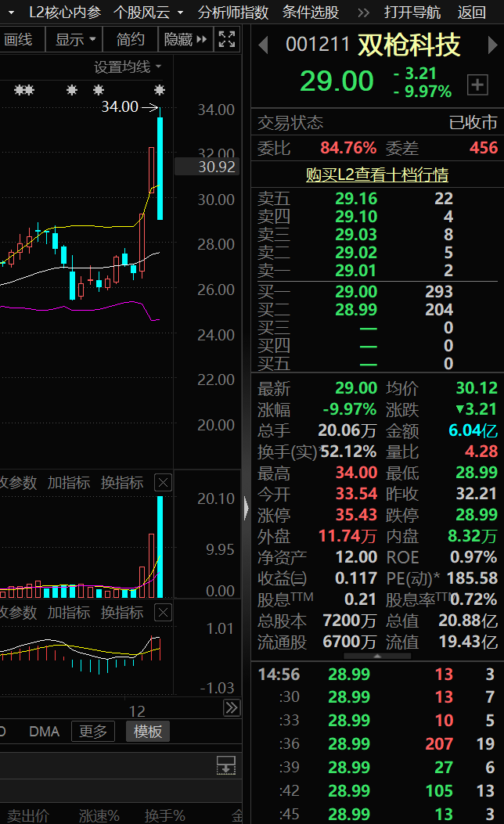Screen dimensions: 504x824
Task: Click 加指标 in the MACD panel
Action: click(69, 612)
